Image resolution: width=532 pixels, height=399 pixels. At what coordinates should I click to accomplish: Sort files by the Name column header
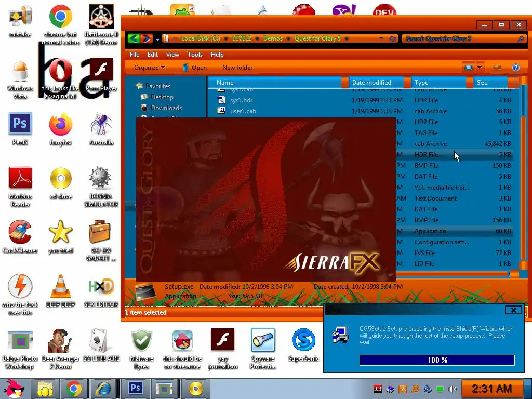277,83
